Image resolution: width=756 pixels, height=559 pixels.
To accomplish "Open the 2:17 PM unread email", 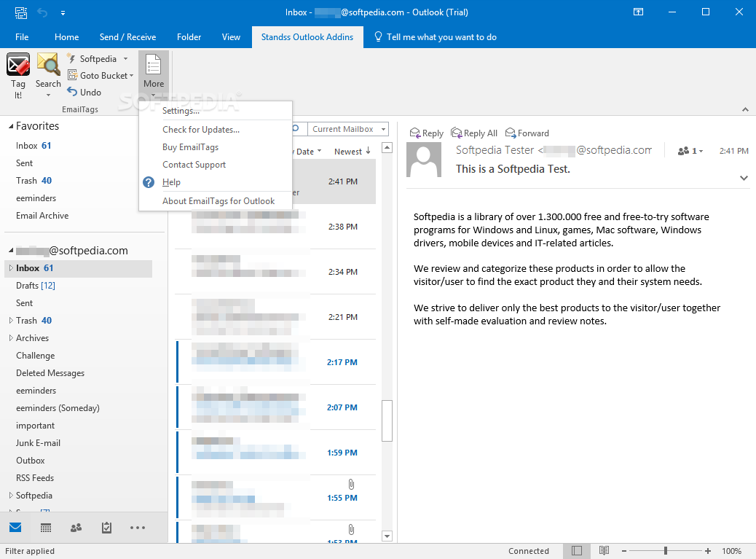I will click(276, 361).
